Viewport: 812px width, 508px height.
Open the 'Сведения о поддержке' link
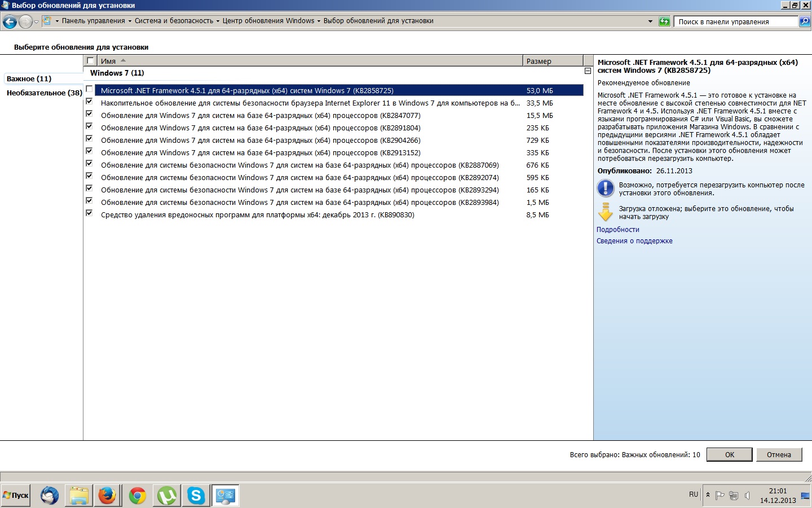click(x=634, y=241)
